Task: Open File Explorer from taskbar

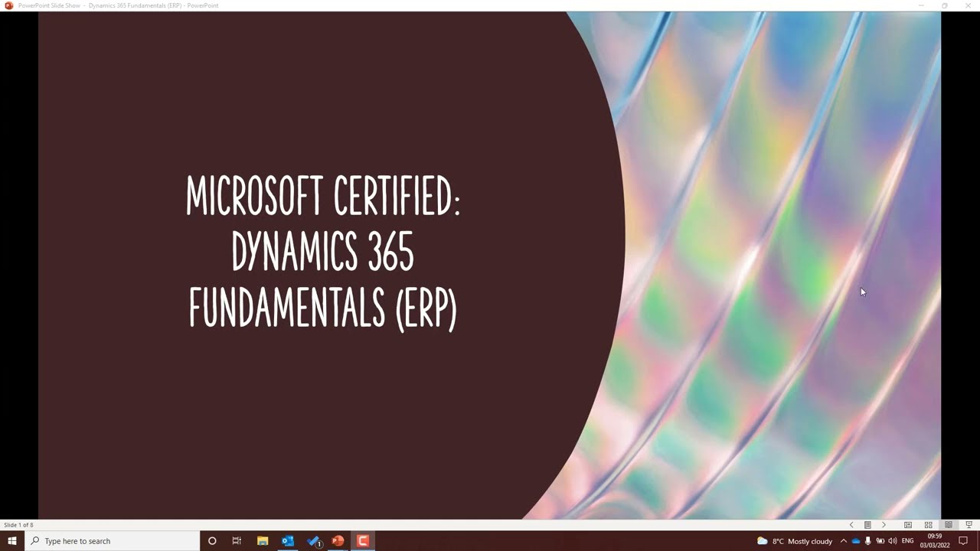Action: tap(263, 541)
